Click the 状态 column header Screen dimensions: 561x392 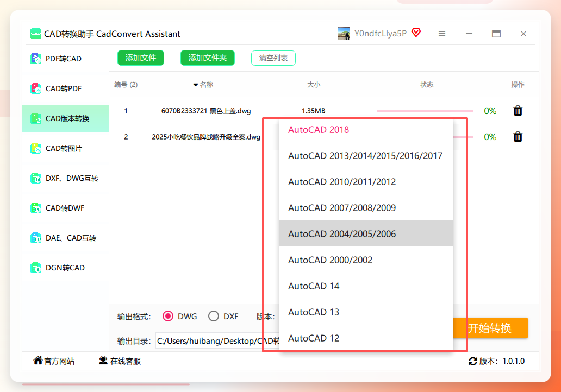tap(427, 85)
